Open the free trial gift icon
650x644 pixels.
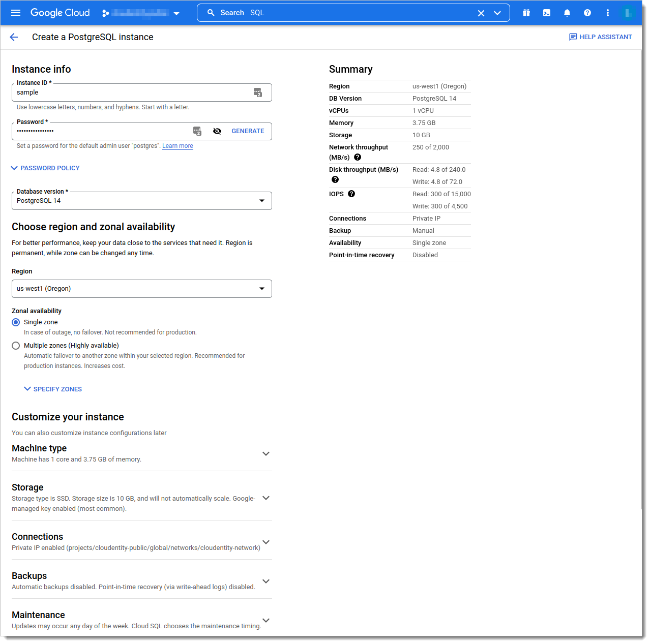(526, 13)
